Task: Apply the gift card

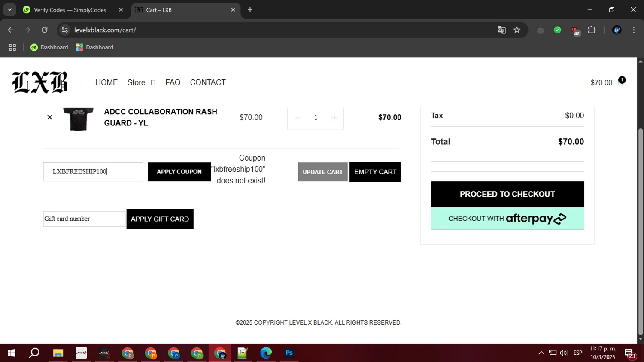Action: point(160,219)
